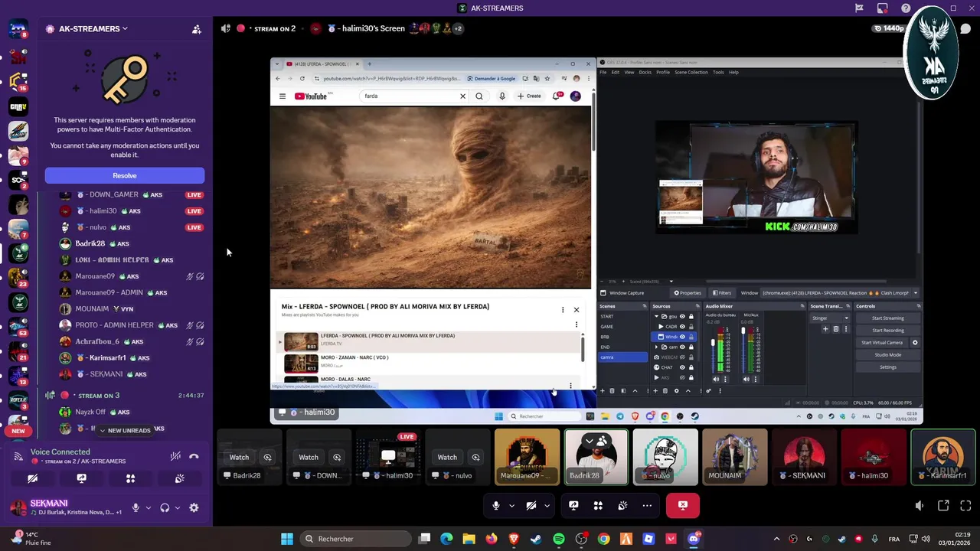Image resolution: width=980 pixels, height=551 pixels.
Task: Turn on camera in the voice panel
Action: [x=32, y=478]
